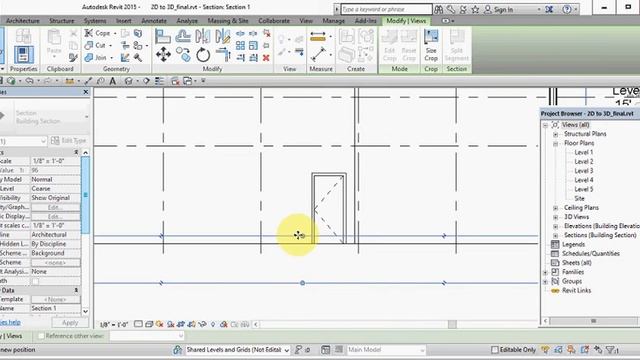Open the Properties help link

pyautogui.click(x=10, y=322)
